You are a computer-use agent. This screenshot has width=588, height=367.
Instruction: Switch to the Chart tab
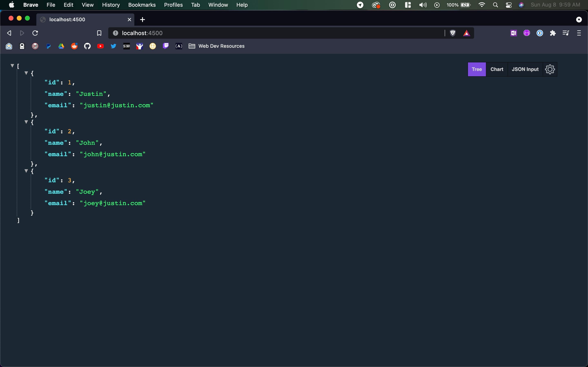pyautogui.click(x=497, y=69)
